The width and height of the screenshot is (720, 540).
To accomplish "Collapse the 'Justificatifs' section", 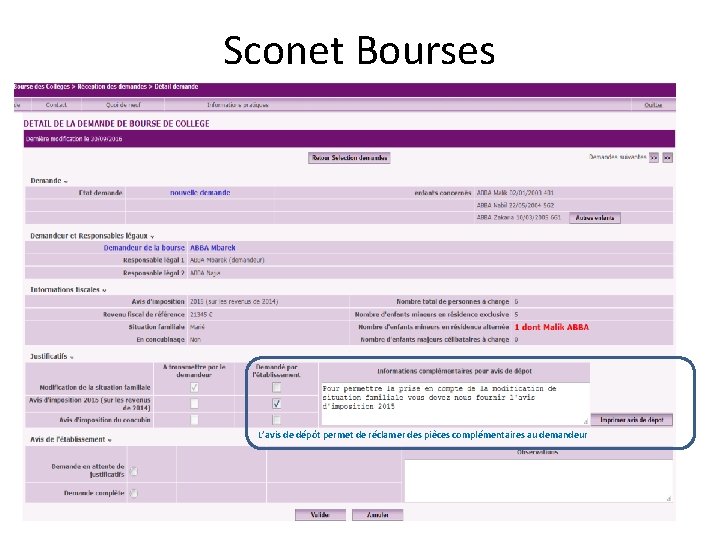I will pyautogui.click(x=72, y=357).
